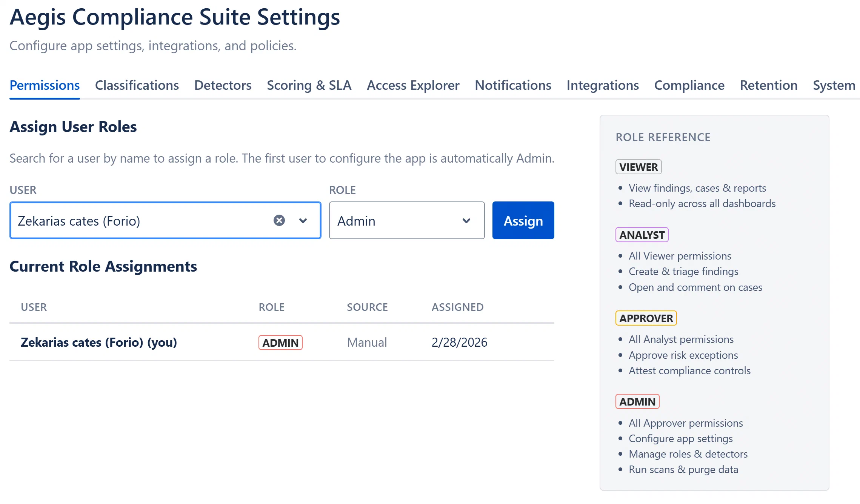Switch to the System tab
Viewport: 860px width, 504px height.
(x=834, y=85)
